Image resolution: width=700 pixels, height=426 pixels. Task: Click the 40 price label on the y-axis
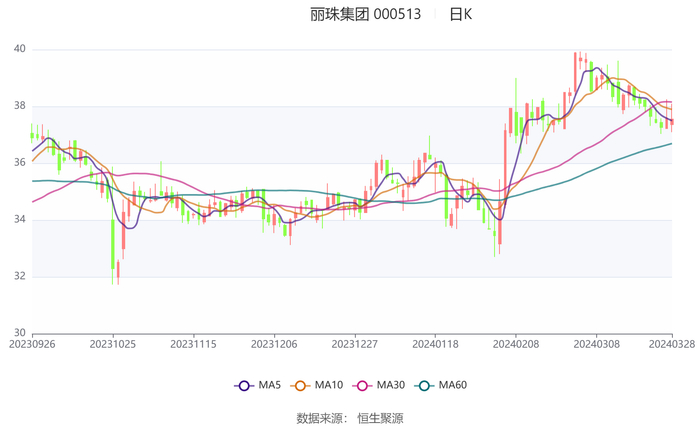click(x=19, y=49)
